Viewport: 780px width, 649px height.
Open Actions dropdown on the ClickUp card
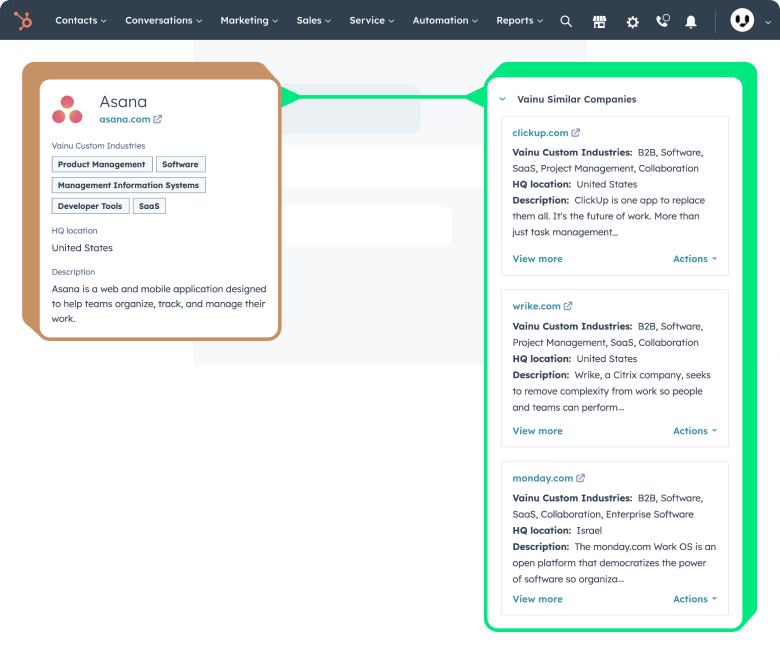[x=695, y=259]
